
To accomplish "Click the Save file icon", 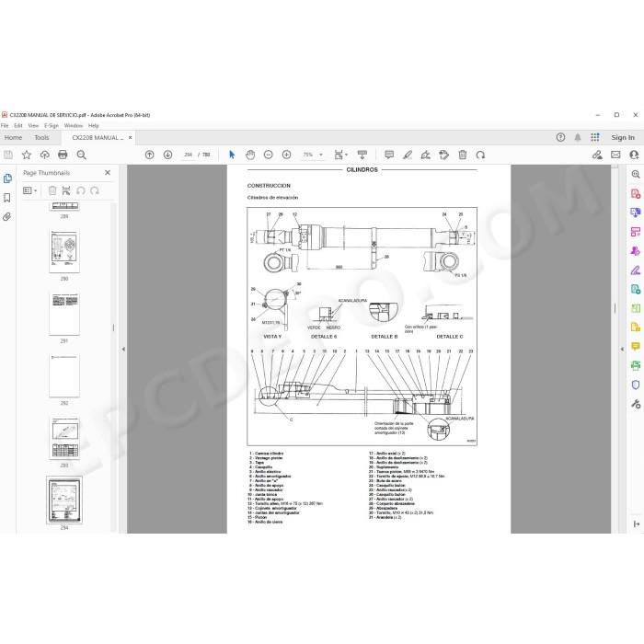I will click(8, 155).
